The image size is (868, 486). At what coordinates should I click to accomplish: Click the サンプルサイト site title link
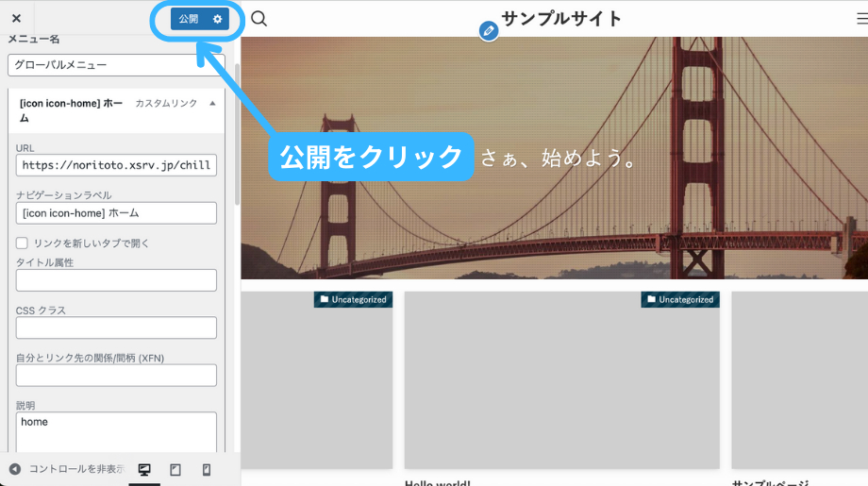561,19
